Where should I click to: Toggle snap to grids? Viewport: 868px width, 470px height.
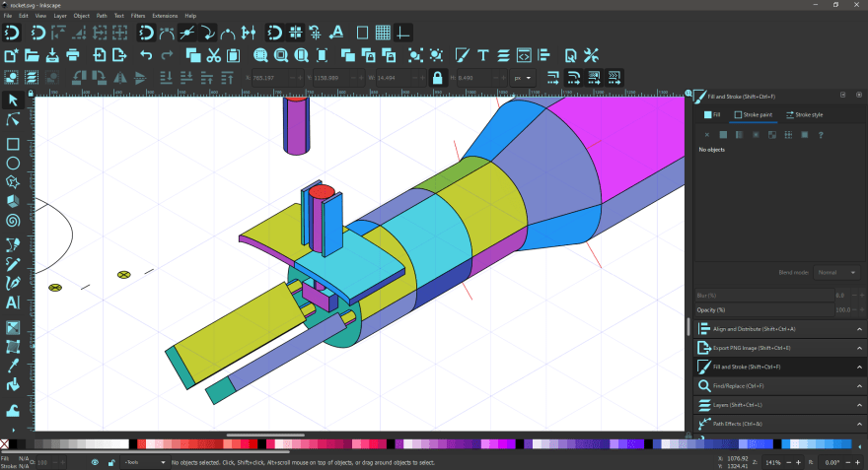click(x=383, y=33)
